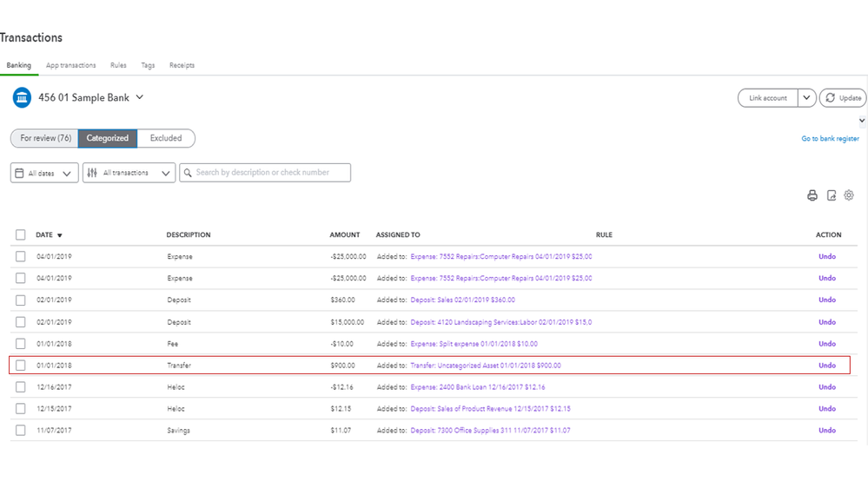Viewport: 868px width, 488px height.
Task: Print the transaction list
Action: 812,196
